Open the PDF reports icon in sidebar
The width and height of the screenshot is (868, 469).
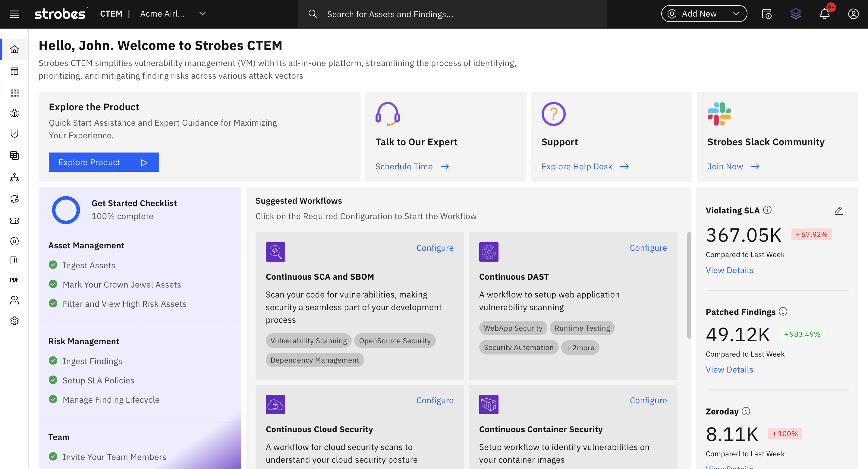point(14,280)
